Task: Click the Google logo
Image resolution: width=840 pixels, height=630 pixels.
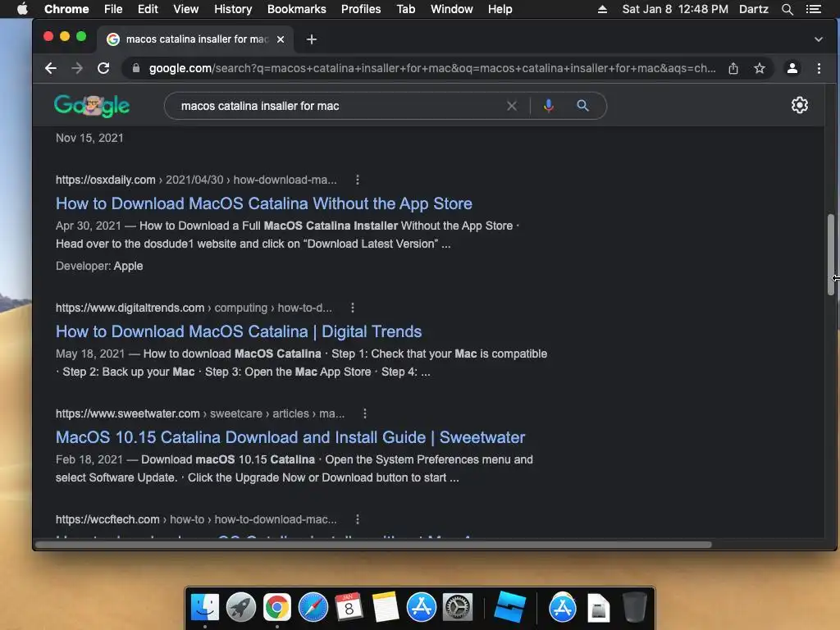Action: [92, 106]
